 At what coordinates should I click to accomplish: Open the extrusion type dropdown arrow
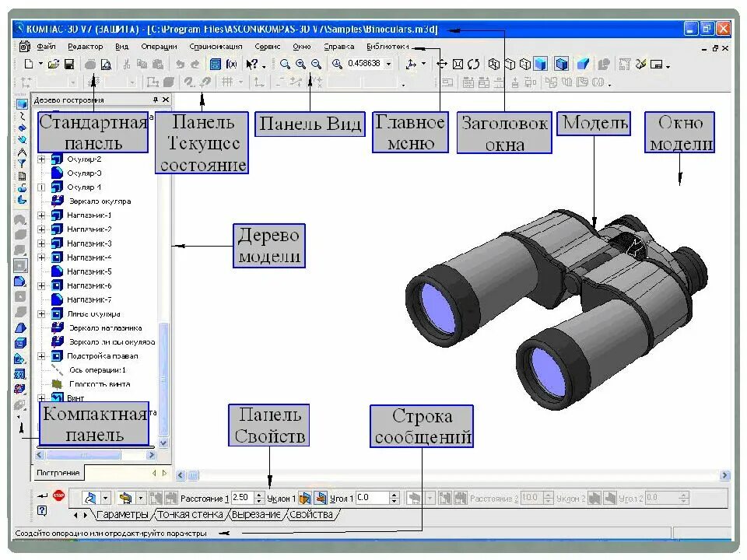pyautogui.click(x=141, y=498)
